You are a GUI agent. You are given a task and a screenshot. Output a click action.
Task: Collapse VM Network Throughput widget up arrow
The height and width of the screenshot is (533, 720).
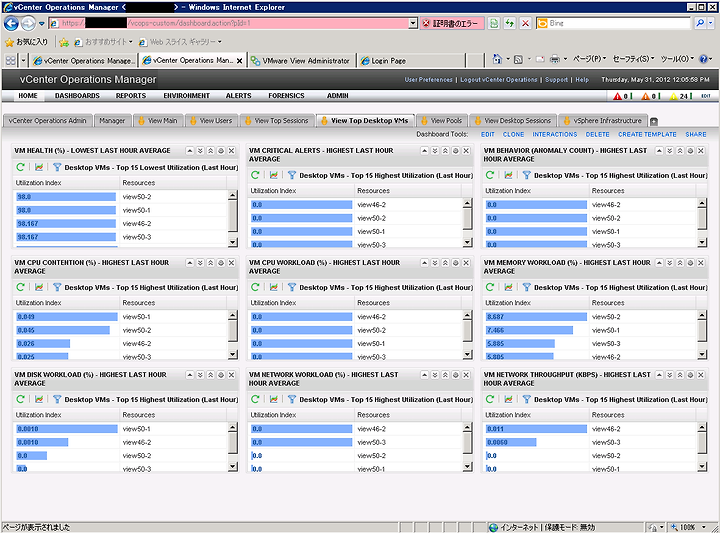tap(659, 375)
